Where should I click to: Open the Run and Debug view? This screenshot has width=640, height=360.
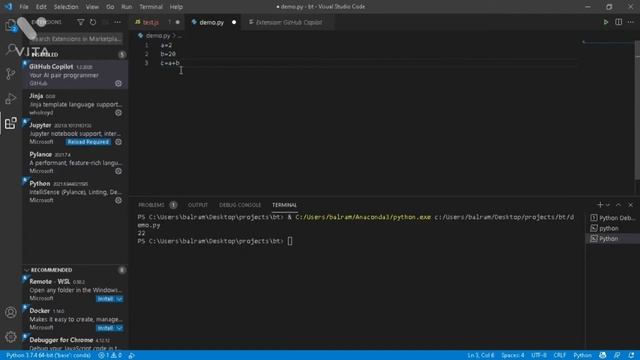click(11, 98)
